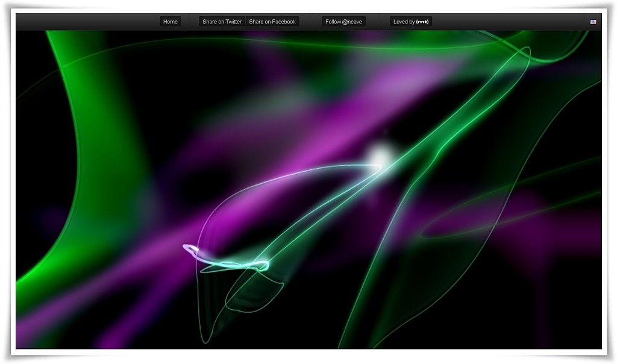
Task: Click the small white loop at trail's left end
Action: coord(190,248)
